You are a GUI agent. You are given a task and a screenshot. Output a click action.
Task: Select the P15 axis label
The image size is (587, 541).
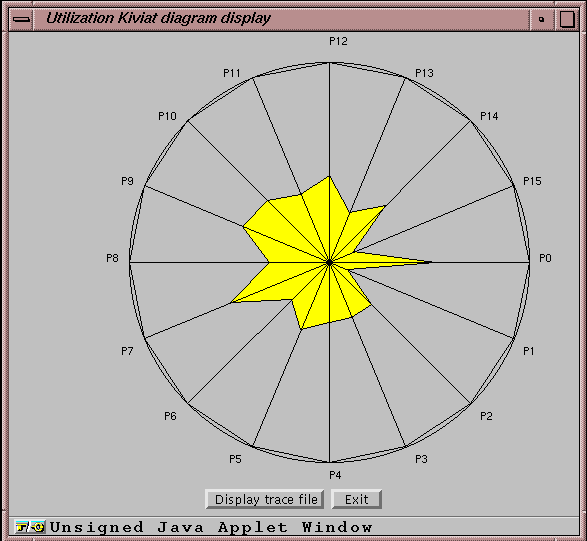(532, 181)
